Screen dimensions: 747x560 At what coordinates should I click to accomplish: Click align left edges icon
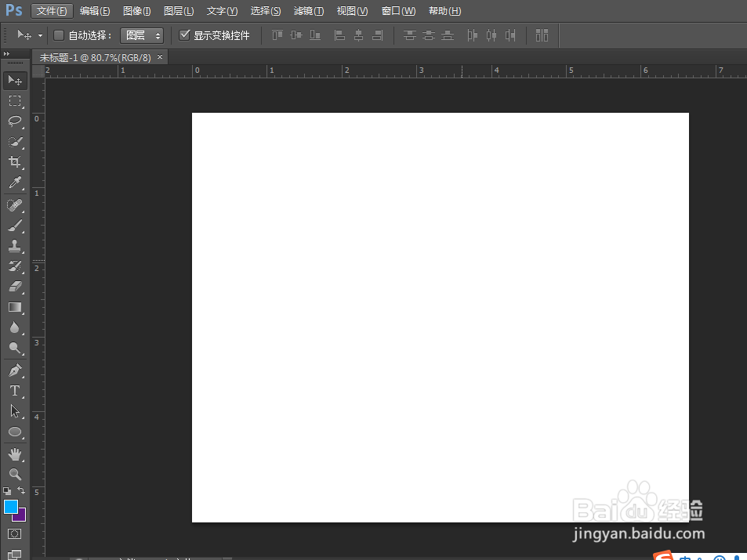coord(339,35)
